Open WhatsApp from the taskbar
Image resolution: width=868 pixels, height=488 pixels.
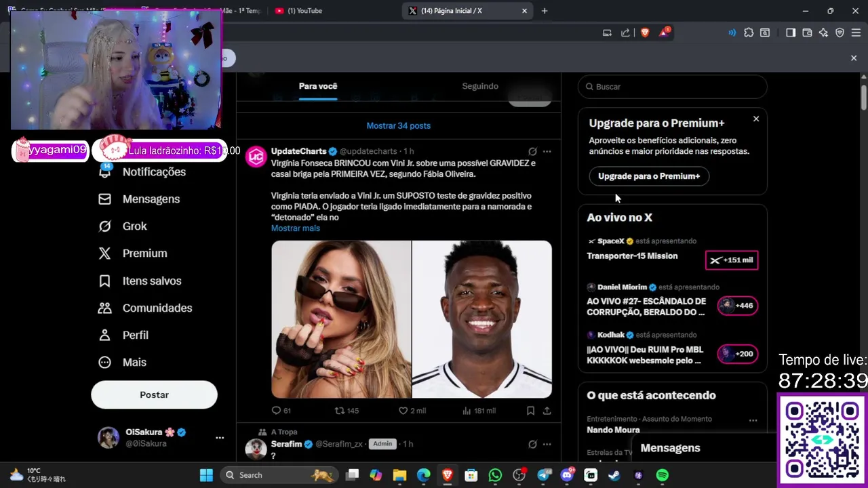click(495, 475)
